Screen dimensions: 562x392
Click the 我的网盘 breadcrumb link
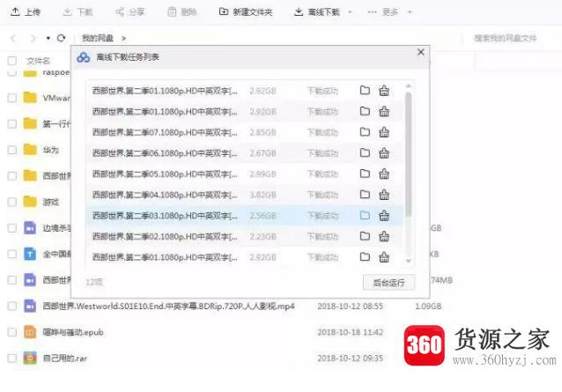tap(98, 38)
